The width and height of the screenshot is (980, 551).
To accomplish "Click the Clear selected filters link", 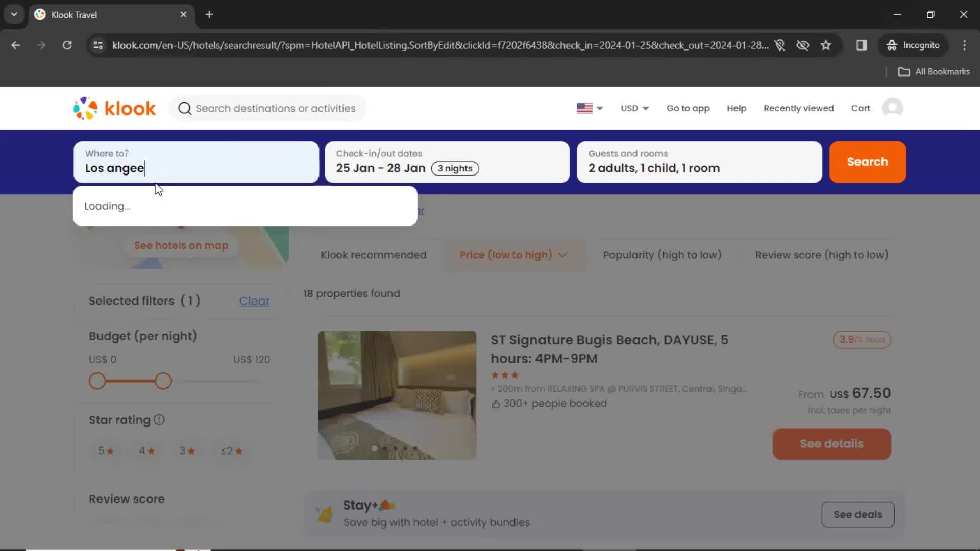I will (254, 300).
